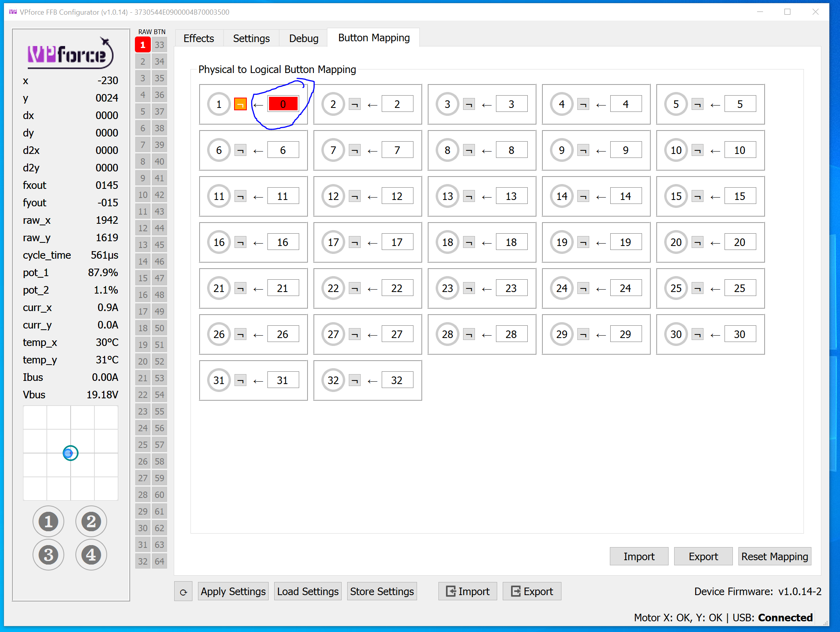Click the red mapping field showing 0
The height and width of the screenshot is (632, 840).
tap(283, 104)
